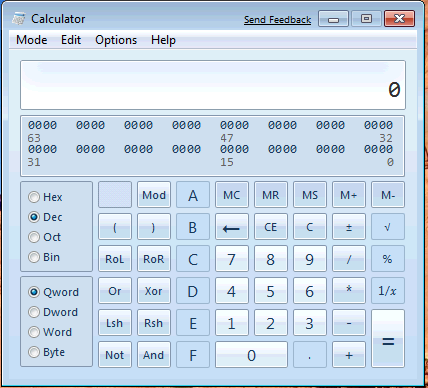Click the divide slash key
Viewport: 428px width, 388px height.
pyautogui.click(x=349, y=259)
